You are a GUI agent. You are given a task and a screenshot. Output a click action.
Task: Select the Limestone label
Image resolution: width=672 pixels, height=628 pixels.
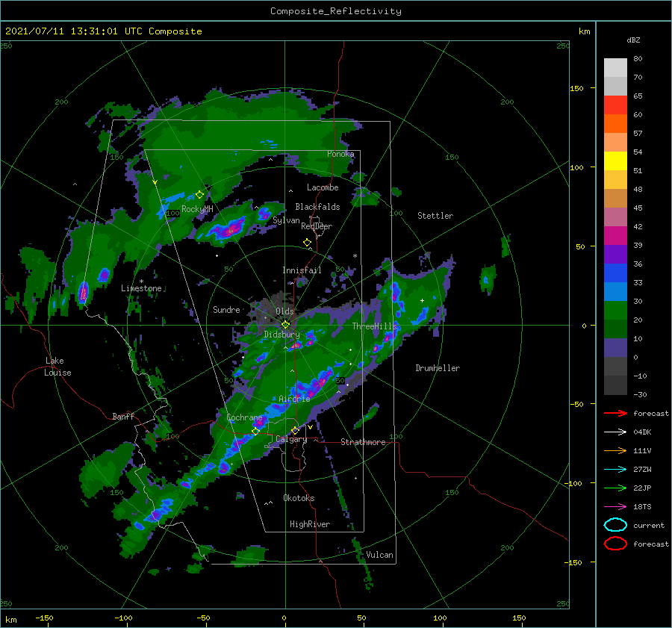coord(141,288)
